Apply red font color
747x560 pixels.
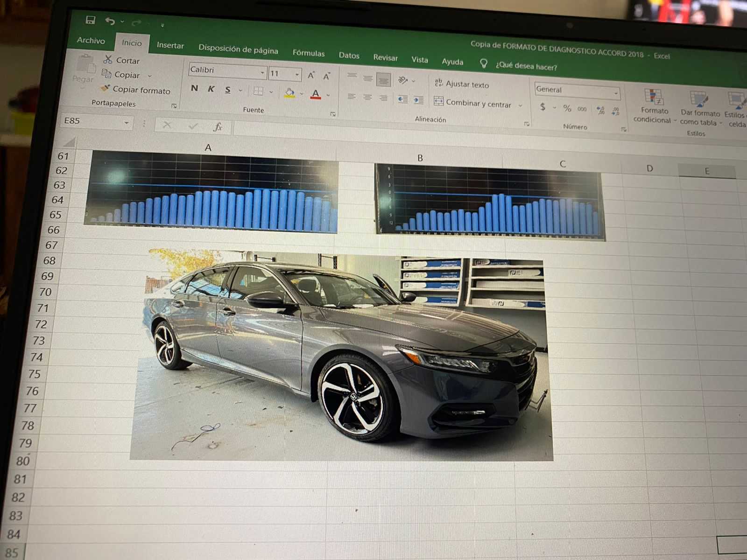pyautogui.click(x=316, y=94)
